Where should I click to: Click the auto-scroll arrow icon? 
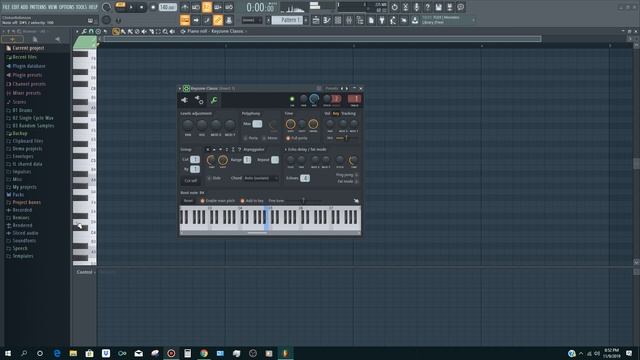(x=196, y=20)
